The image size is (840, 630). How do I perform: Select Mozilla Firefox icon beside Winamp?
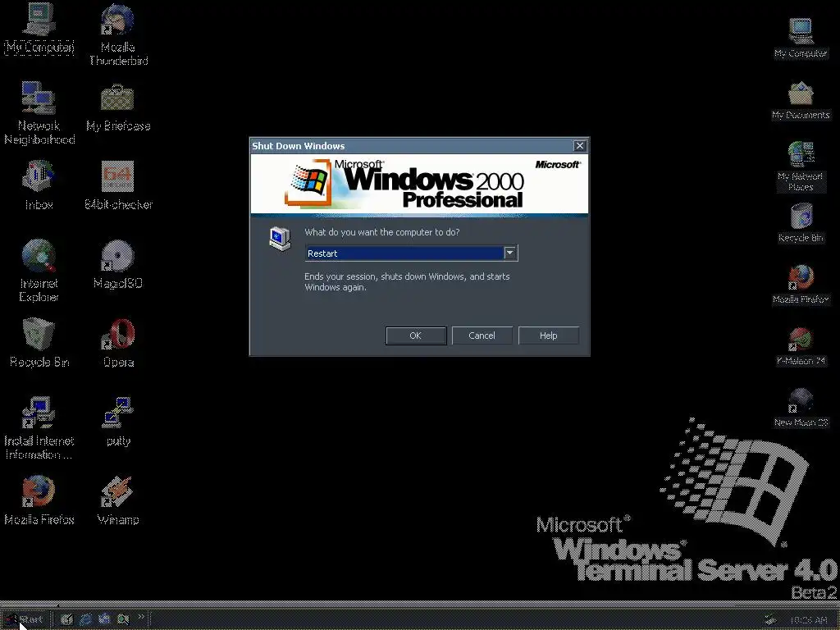[39, 500]
